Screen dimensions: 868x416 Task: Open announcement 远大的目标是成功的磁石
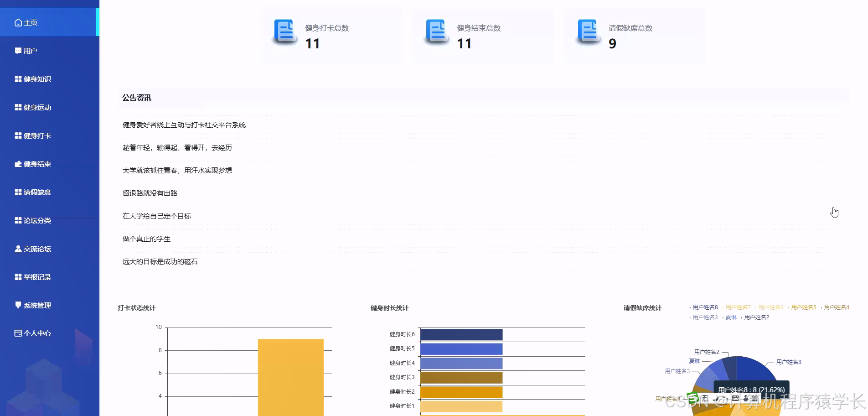coord(160,261)
